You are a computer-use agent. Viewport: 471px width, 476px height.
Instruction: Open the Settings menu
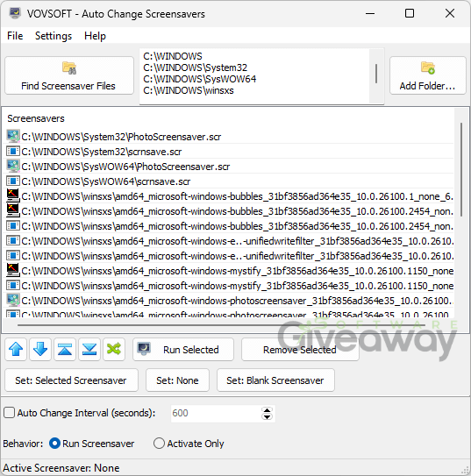click(x=54, y=36)
